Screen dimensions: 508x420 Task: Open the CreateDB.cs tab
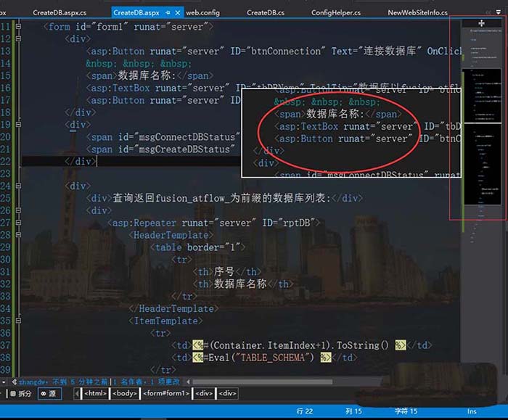[x=266, y=12]
